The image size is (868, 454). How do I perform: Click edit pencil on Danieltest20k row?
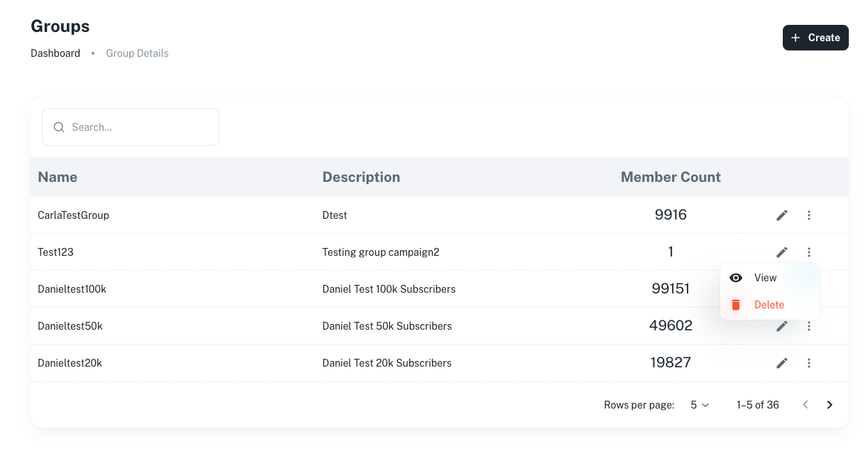(782, 363)
